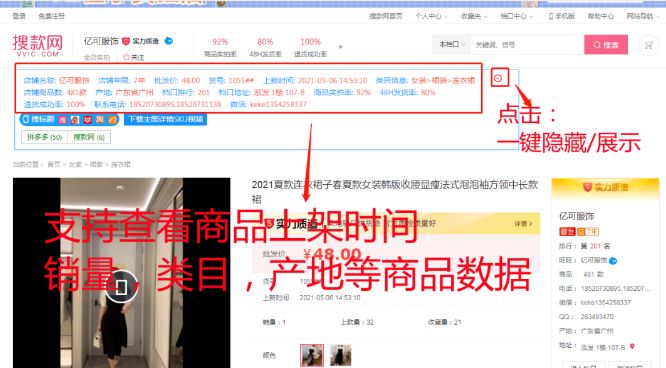666x368 pixels.
Task: Click the 收藏量：21 statistic
Action: (x=444, y=322)
